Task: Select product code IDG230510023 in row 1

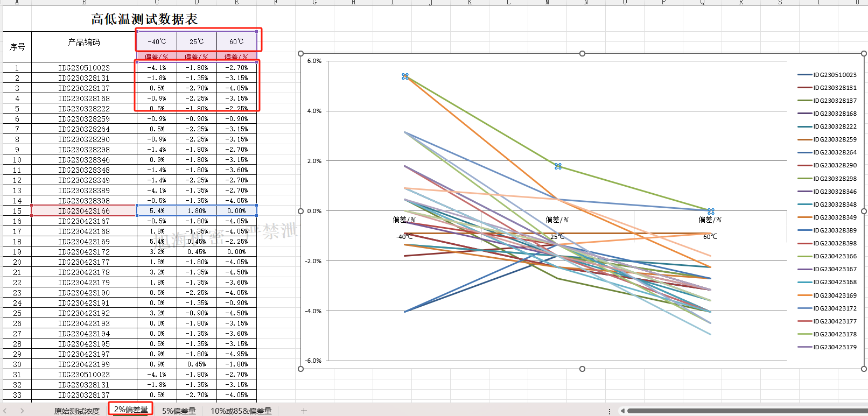Action: click(x=84, y=68)
